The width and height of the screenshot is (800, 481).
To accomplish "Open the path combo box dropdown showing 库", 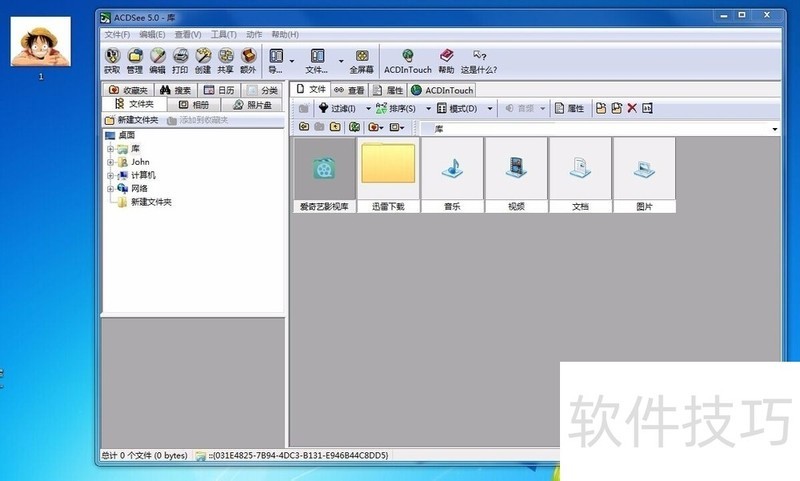I will tap(774, 129).
